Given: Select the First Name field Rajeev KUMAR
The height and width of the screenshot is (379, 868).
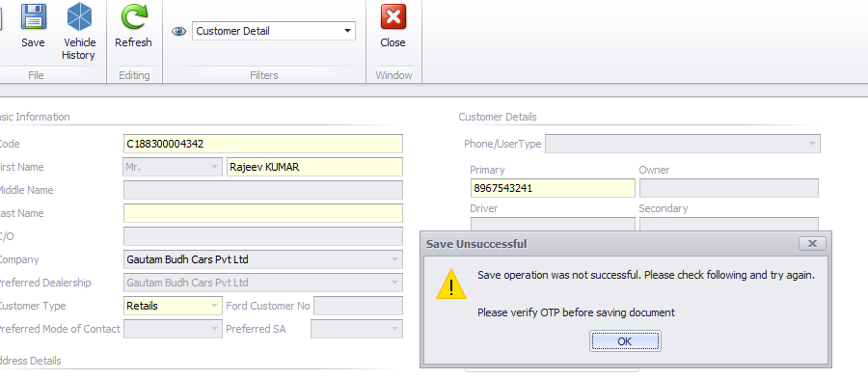Looking at the screenshot, I should click(x=315, y=167).
